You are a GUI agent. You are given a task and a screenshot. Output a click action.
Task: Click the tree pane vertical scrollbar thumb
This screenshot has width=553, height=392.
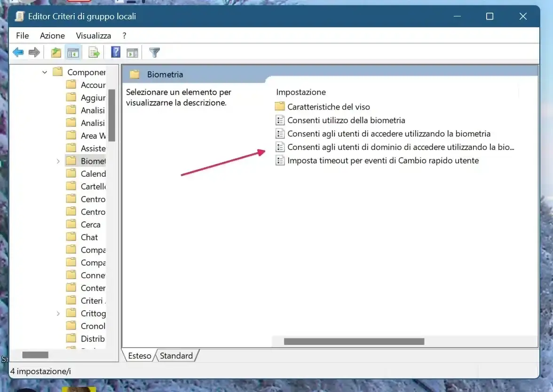(112, 115)
